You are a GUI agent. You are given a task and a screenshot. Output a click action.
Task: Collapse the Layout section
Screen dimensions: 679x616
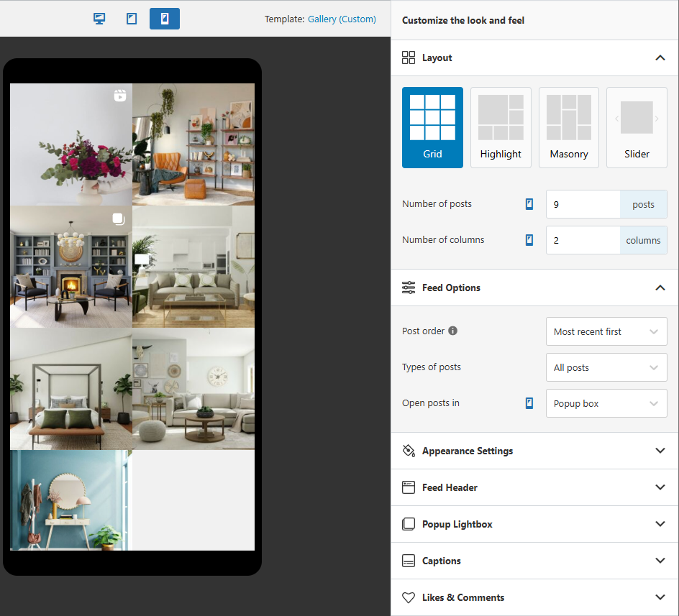pos(660,58)
